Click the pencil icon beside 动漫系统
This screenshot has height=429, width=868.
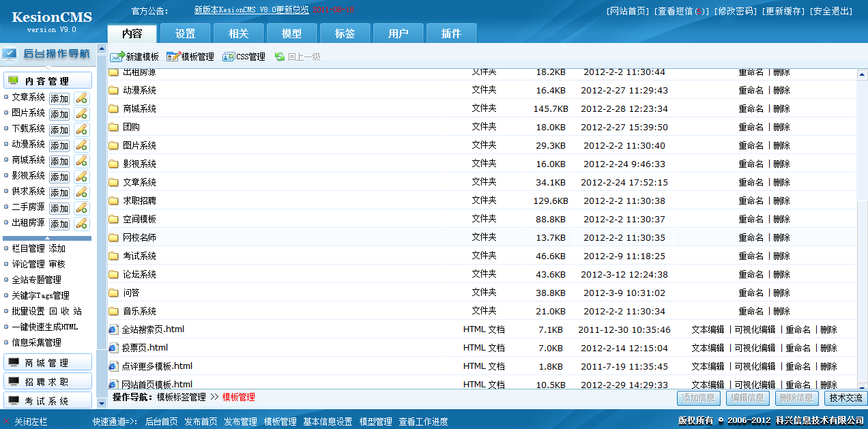[x=81, y=145]
